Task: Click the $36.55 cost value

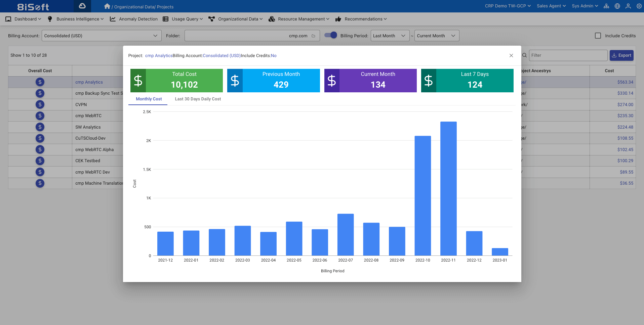Action: click(627, 183)
